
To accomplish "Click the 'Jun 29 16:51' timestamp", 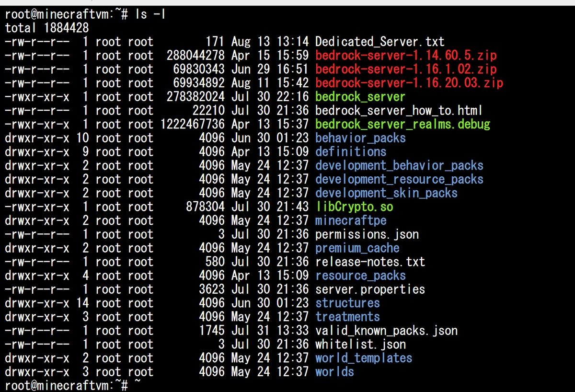I will tap(270, 69).
